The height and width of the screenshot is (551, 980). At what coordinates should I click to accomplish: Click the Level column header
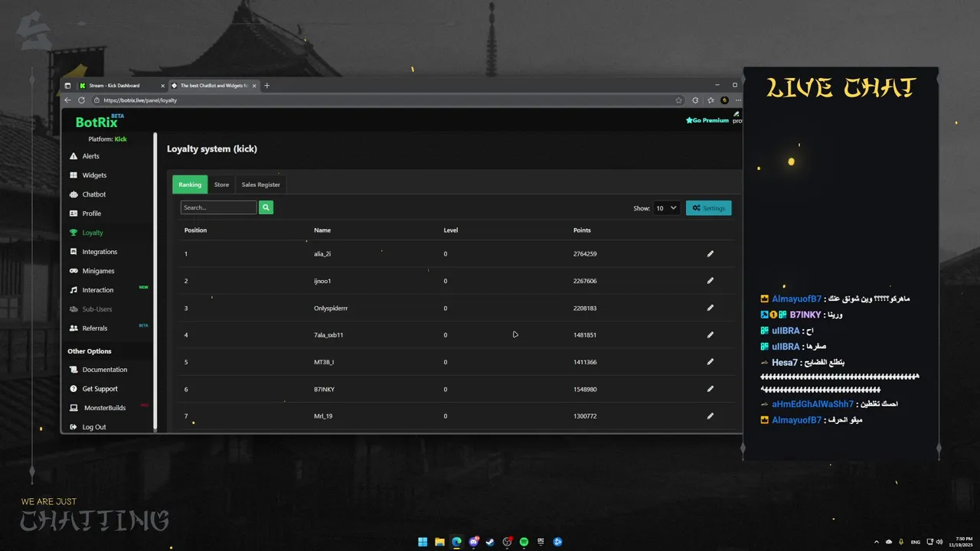tap(451, 230)
